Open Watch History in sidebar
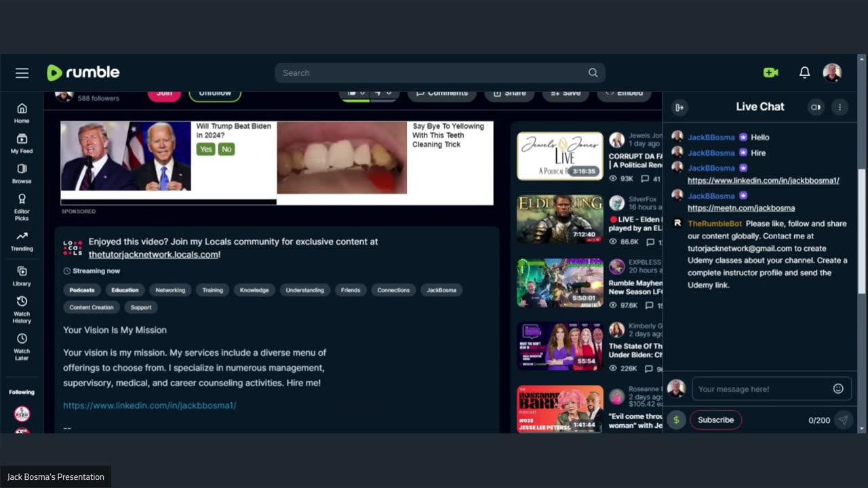 [x=22, y=309]
